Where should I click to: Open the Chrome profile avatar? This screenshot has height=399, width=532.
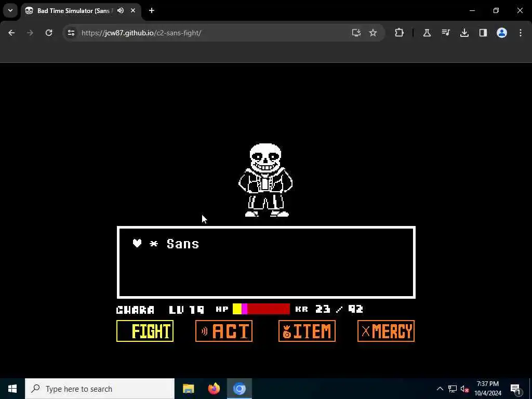502,33
